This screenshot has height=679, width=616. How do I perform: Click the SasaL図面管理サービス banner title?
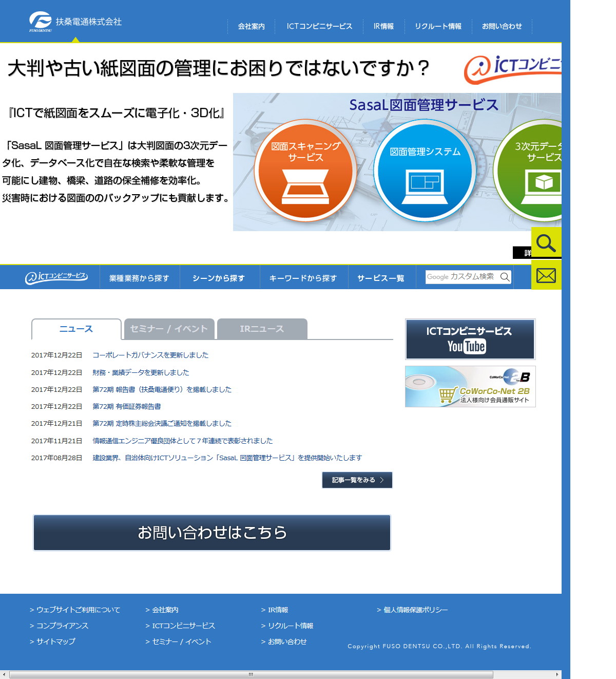[x=424, y=105]
